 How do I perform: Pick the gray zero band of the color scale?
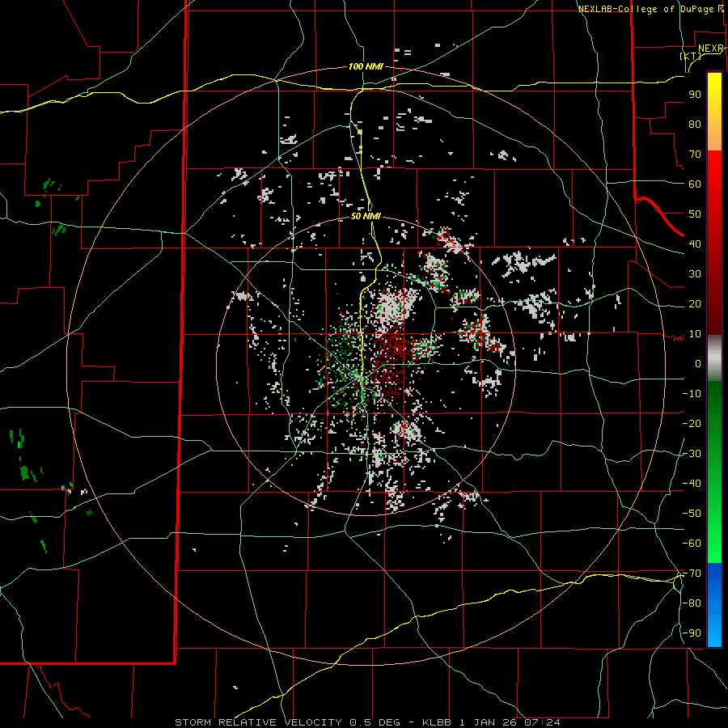[x=714, y=358]
